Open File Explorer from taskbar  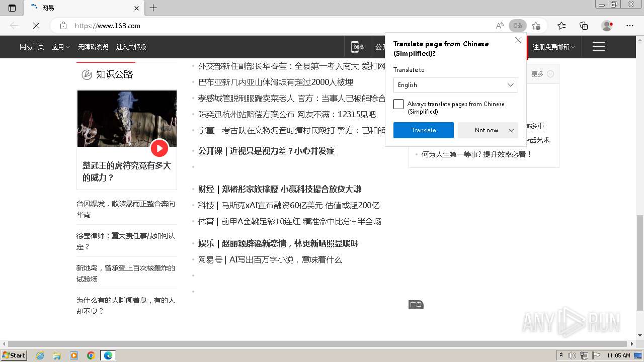click(x=57, y=355)
